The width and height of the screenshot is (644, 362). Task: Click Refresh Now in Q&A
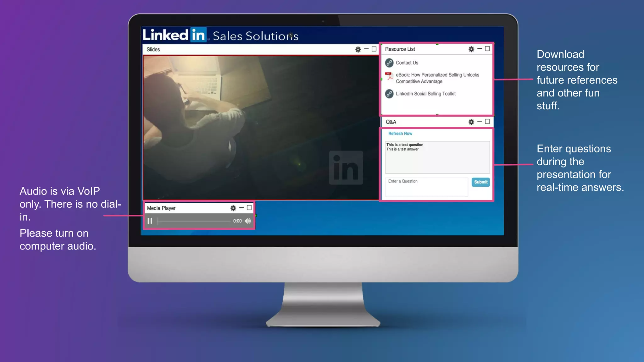(x=400, y=134)
